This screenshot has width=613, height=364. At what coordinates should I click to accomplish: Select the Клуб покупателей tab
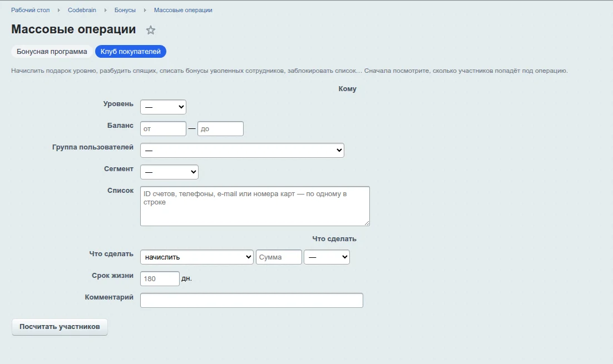tap(131, 52)
